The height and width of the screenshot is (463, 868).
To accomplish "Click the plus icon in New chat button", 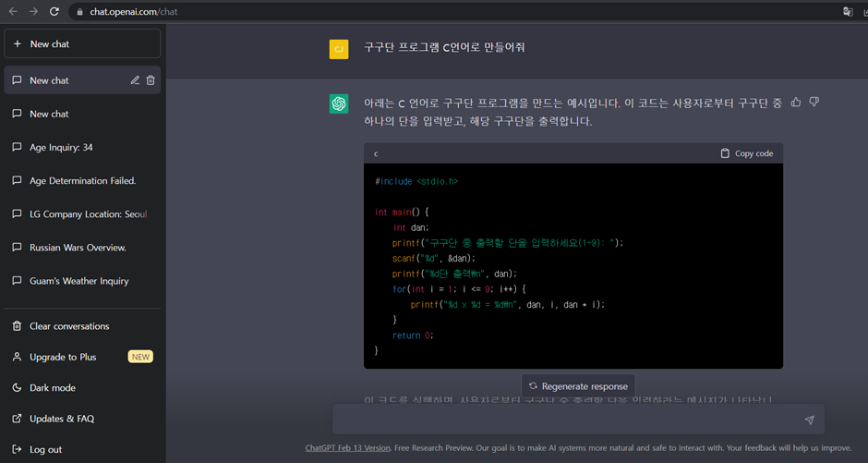I will pyautogui.click(x=18, y=43).
